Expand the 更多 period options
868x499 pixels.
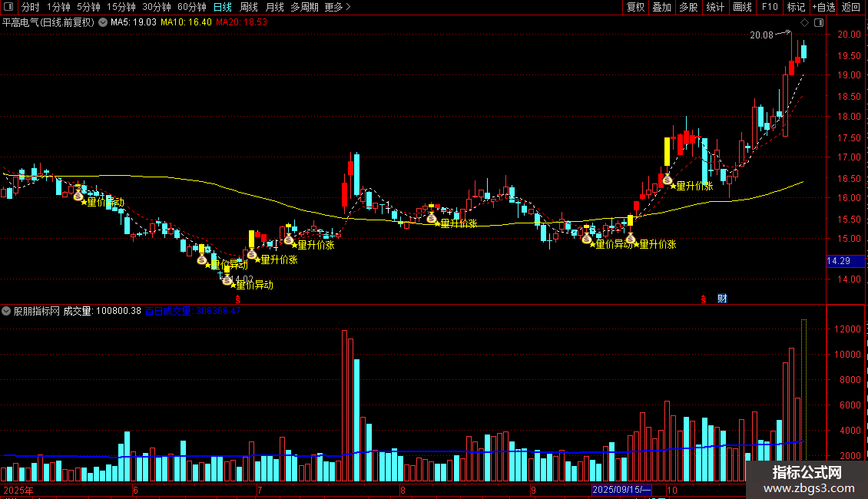point(337,7)
